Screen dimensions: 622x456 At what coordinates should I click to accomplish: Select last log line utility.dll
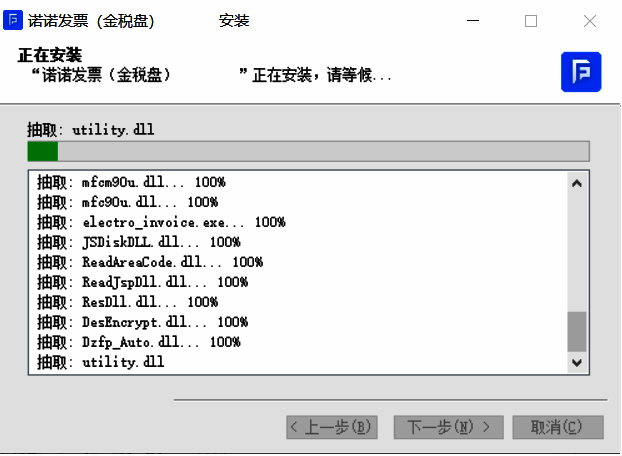click(101, 362)
